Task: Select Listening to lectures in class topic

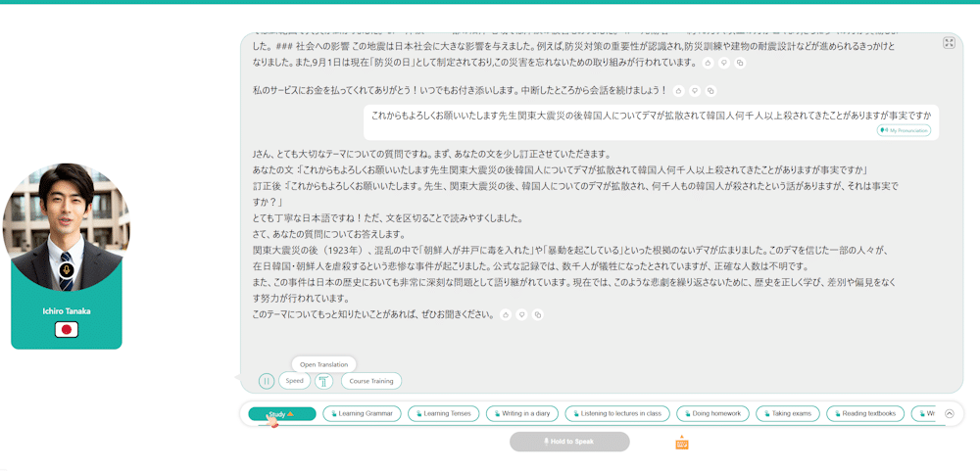Action: (x=617, y=413)
